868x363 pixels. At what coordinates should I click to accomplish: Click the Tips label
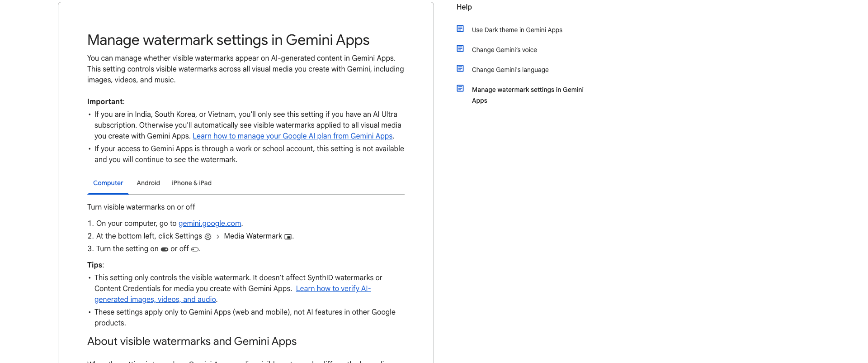pyautogui.click(x=95, y=265)
